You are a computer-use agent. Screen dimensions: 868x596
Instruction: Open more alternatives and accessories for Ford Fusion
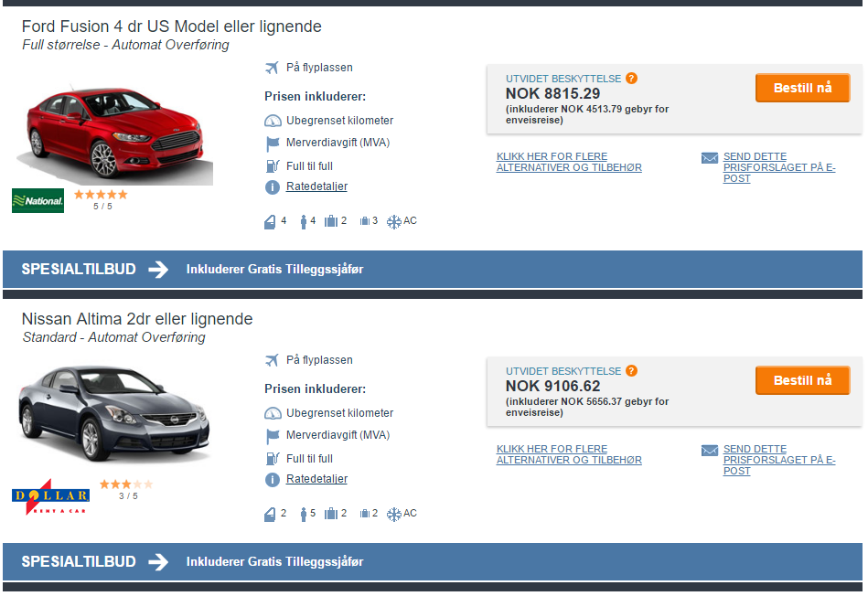pyautogui.click(x=569, y=162)
